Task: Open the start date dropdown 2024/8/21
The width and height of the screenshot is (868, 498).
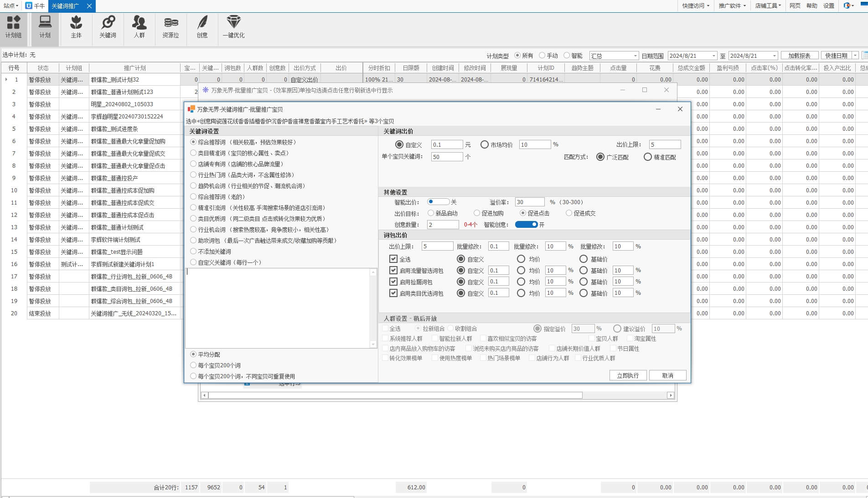Action: [x=714, y=56]
